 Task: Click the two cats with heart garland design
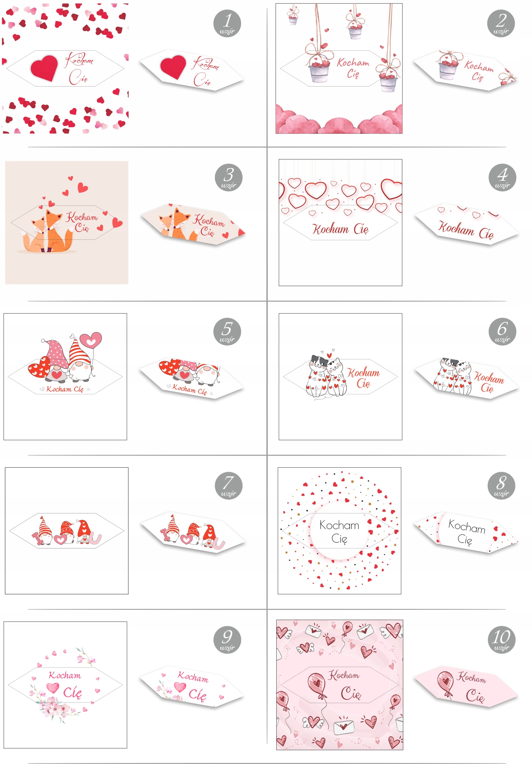coord(340,377)
